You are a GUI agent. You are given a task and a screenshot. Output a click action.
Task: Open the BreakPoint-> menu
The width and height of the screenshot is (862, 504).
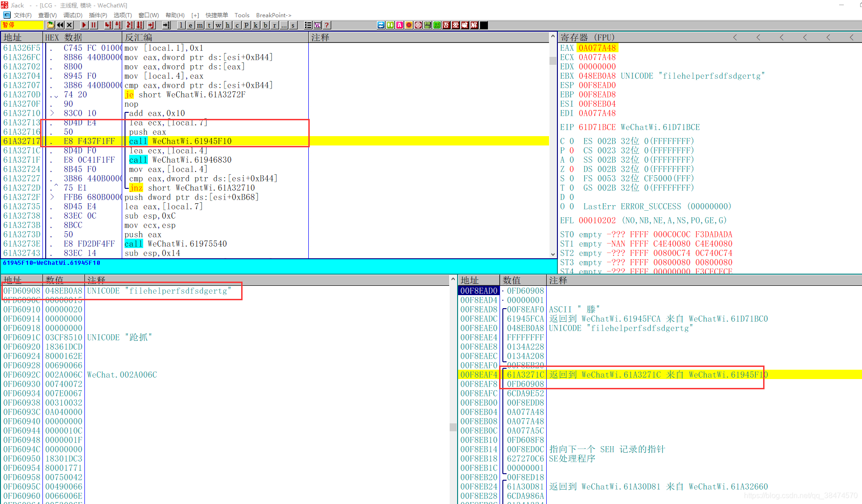[273, 15]
